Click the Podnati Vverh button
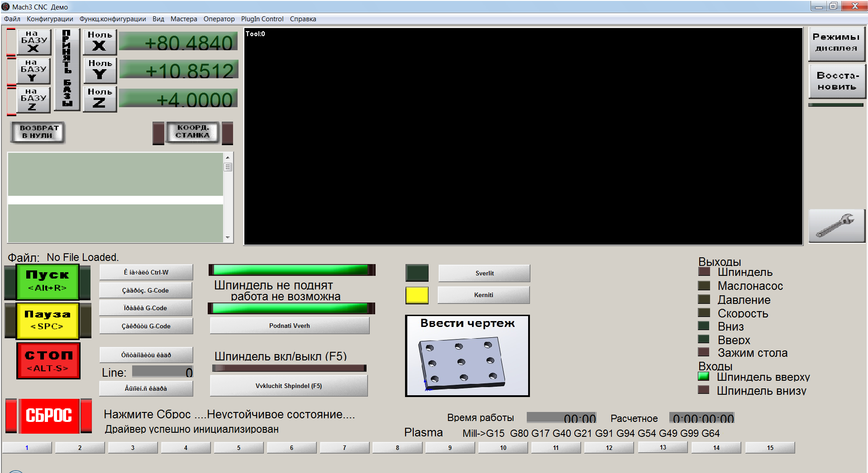 (290, 326)
